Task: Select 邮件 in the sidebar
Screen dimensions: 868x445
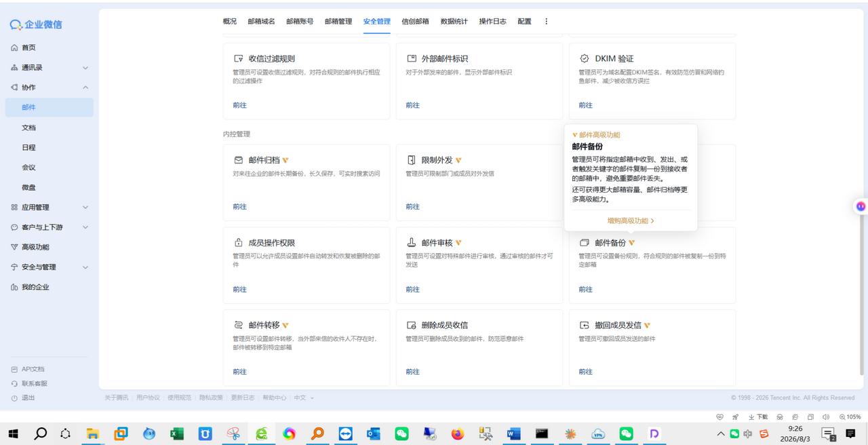Action: pos(49,107)
